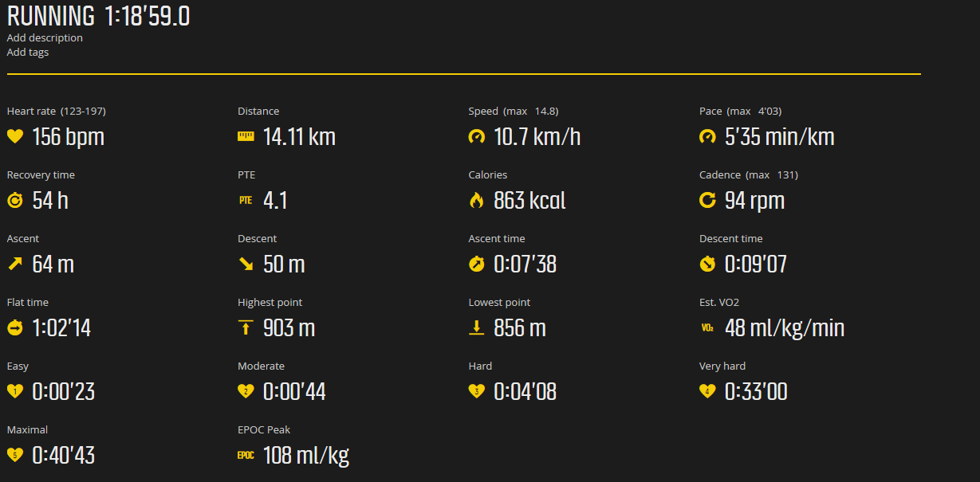Click the recovery time clock icon
The image size is (980, 482).
click(x=15, y=200)
